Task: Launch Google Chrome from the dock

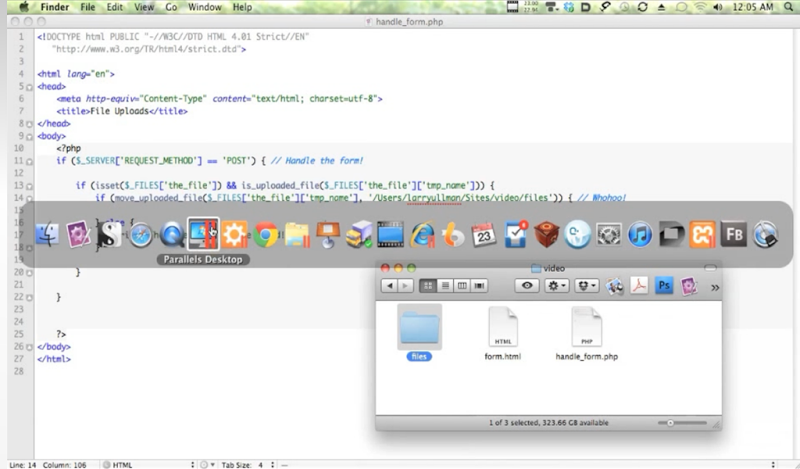Action: [265, 236]
